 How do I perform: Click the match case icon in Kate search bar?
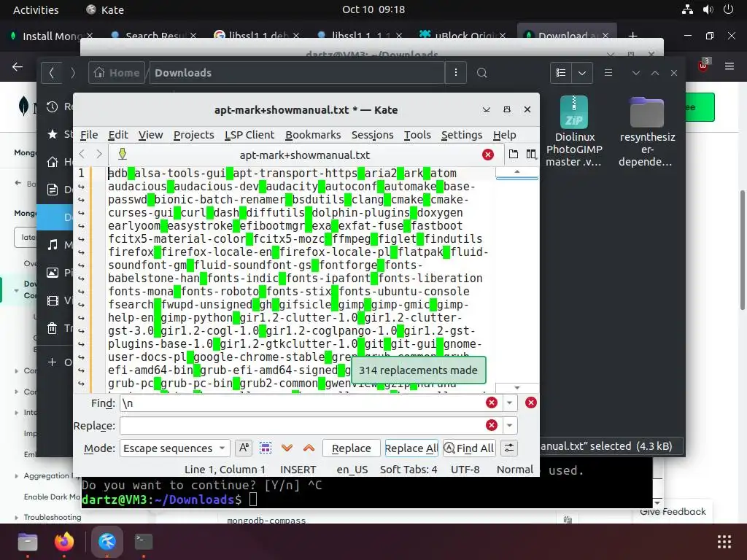pos(244,448)
